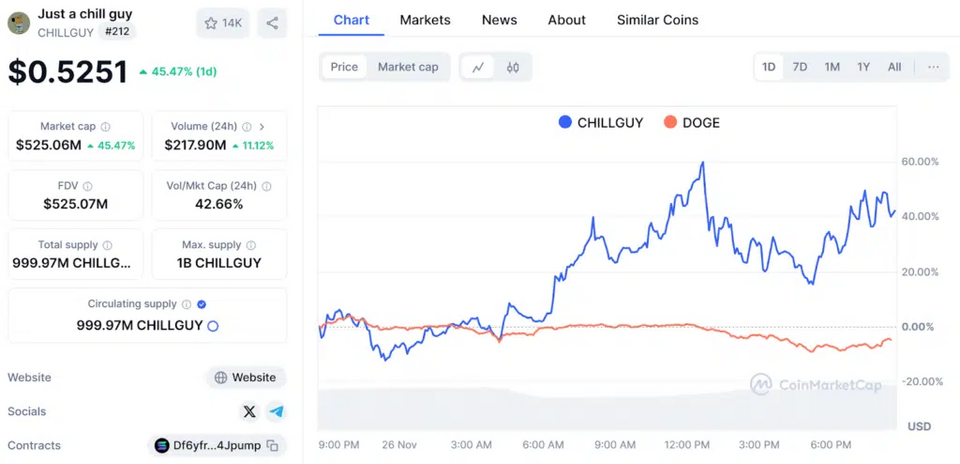
Task: Click the FDV info icon
Action: [88, 186]
